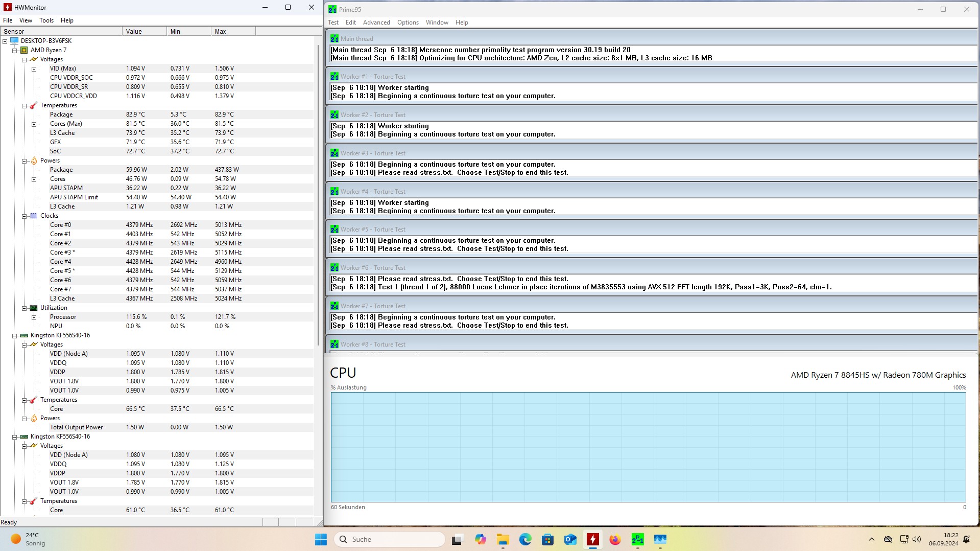The height and width of the screenshot is (551, 980).
Task: Click the first Kingston memory module icon
Action: click(23, 335)
